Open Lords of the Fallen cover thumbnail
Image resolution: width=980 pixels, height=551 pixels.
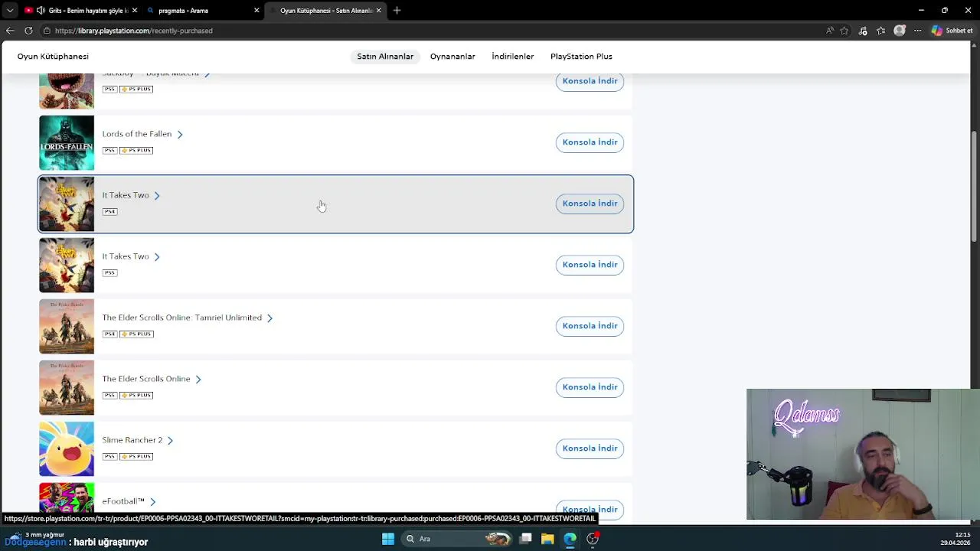(x=67, y=143)
